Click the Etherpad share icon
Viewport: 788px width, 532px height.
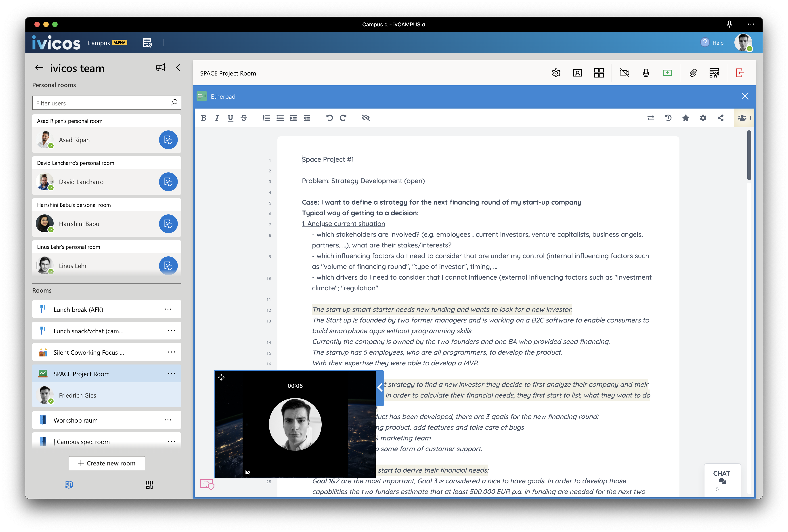pyautogui.click(x=721, y=118)
